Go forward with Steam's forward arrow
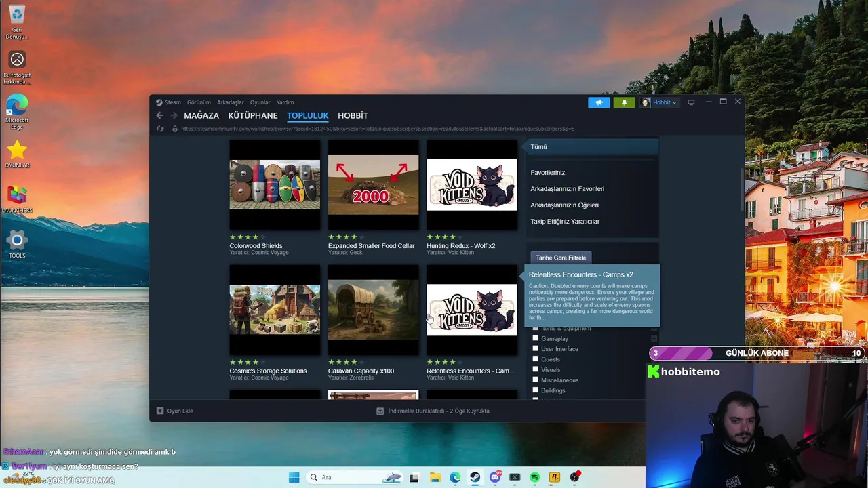The image size is (868, 488). (x=174, y=115)
